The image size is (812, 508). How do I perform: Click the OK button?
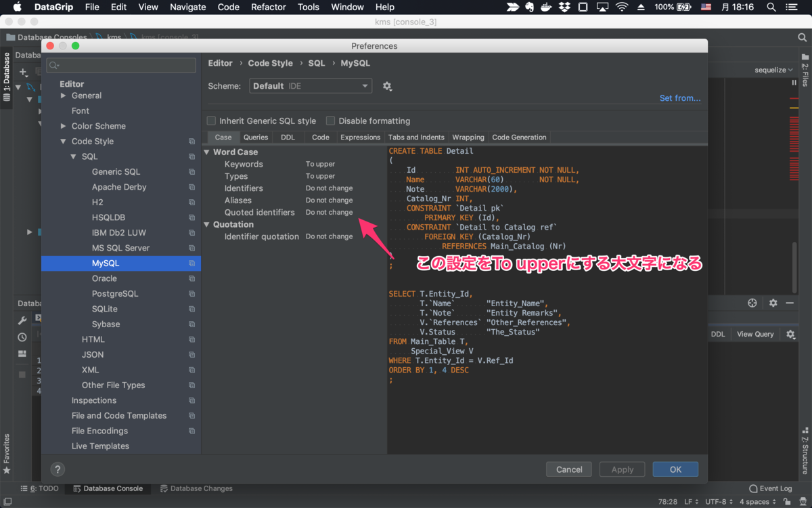(675, 469)
